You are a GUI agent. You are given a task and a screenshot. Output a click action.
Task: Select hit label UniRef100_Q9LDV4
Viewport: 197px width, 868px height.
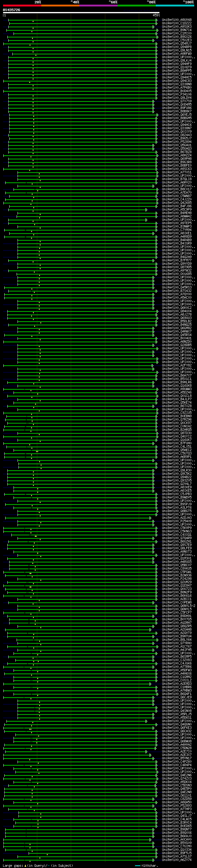point(177,98)
